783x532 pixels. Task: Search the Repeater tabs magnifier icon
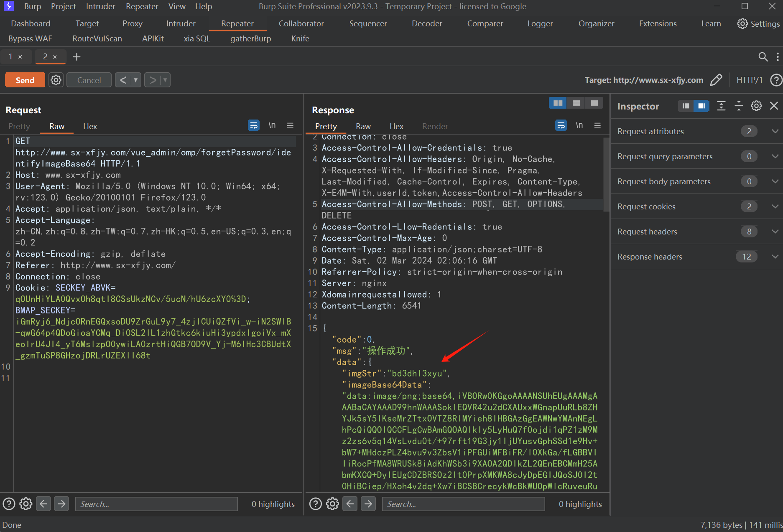763,57
